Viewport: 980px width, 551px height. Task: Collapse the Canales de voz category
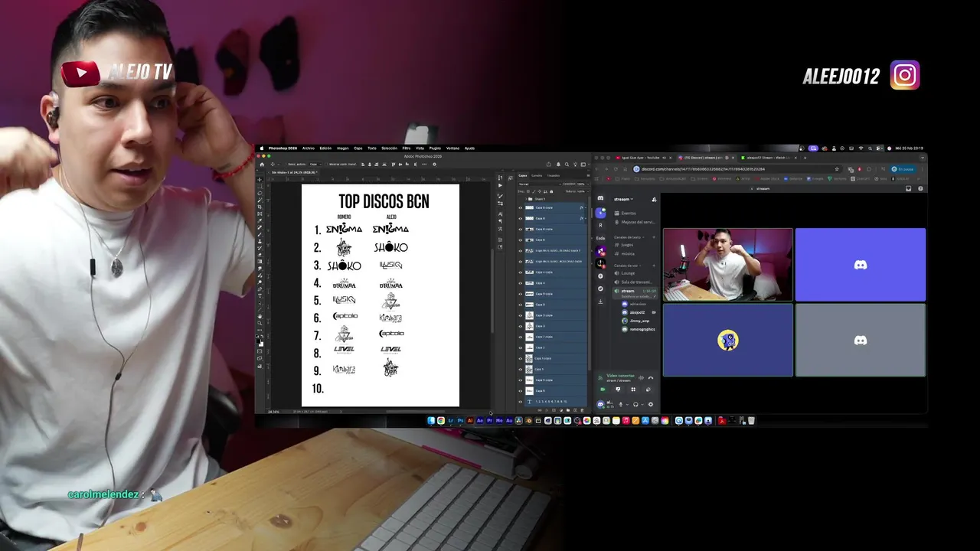click(627, 266)
